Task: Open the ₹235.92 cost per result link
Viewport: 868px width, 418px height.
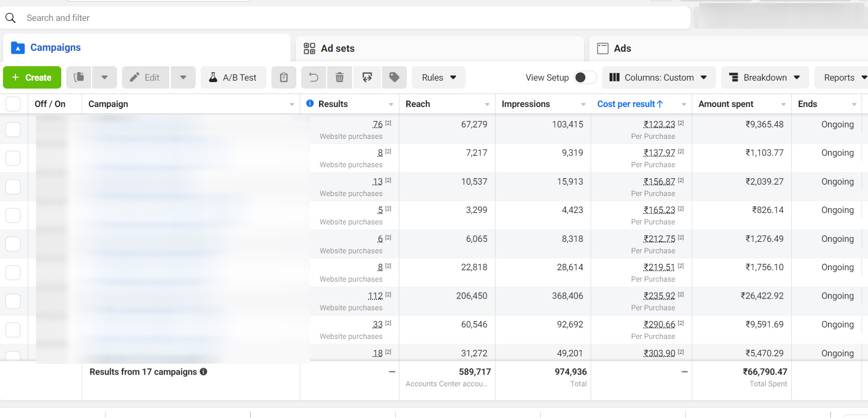Action: 659,296
